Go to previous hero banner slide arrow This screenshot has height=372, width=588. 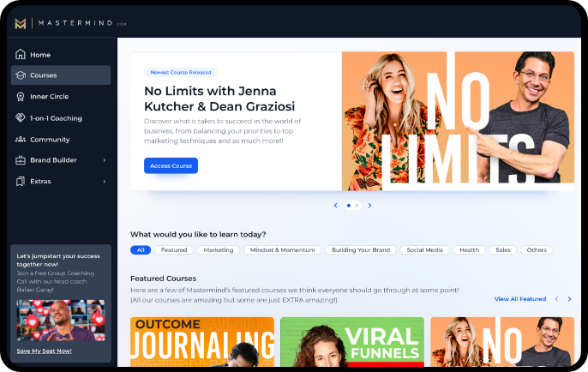click(336, 205)
